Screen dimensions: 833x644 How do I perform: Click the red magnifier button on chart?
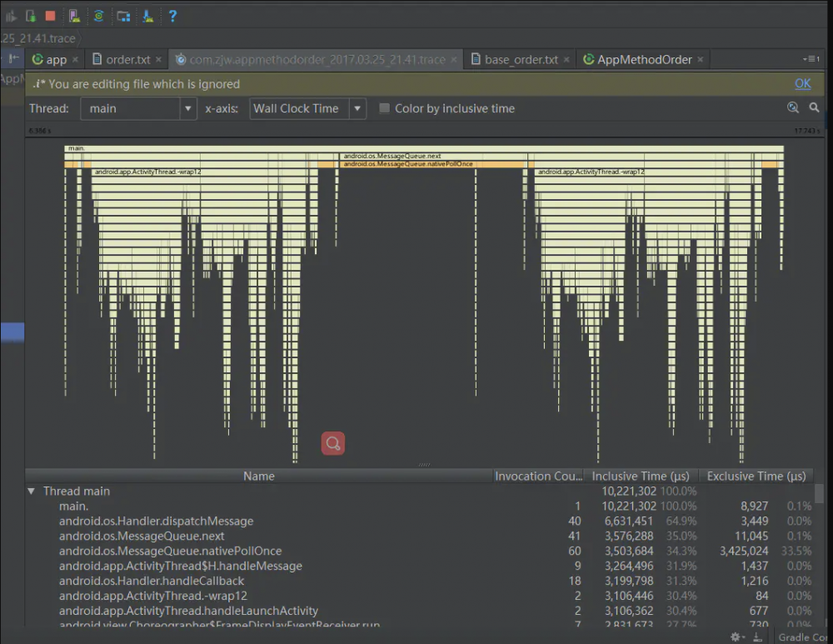coord(333,443)
